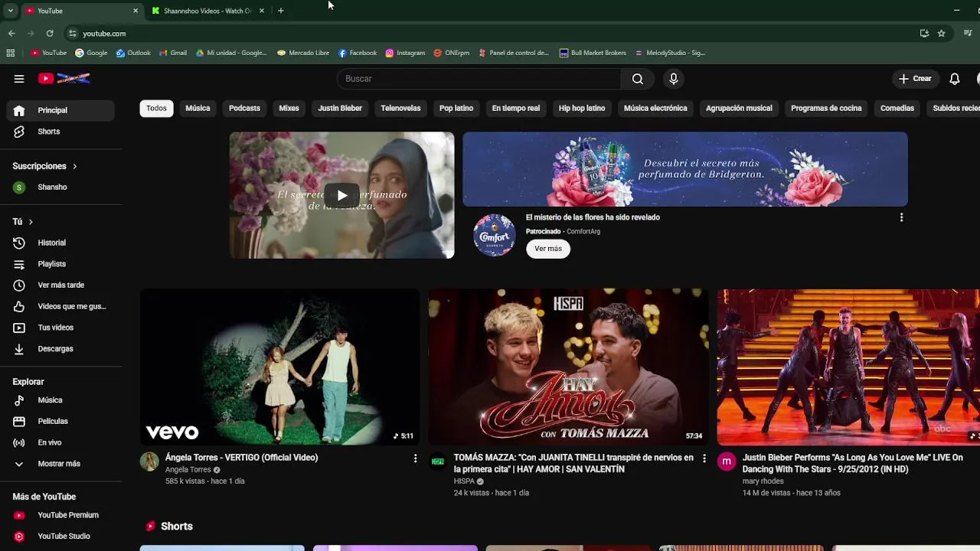Start voice search with the microphone icon

click(674, 79)
